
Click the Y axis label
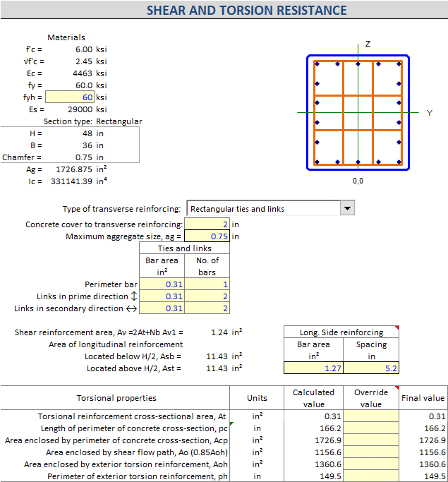(429, 113)
